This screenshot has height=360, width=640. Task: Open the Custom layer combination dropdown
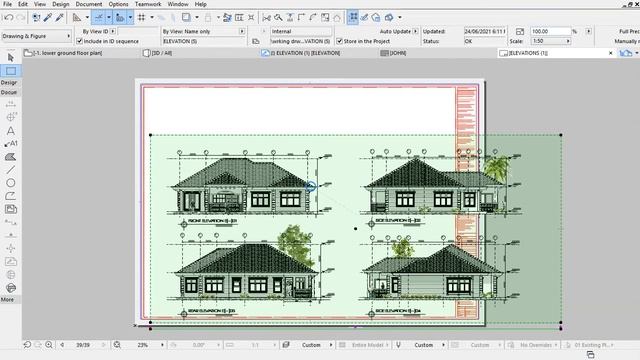[x=331, y=345]
